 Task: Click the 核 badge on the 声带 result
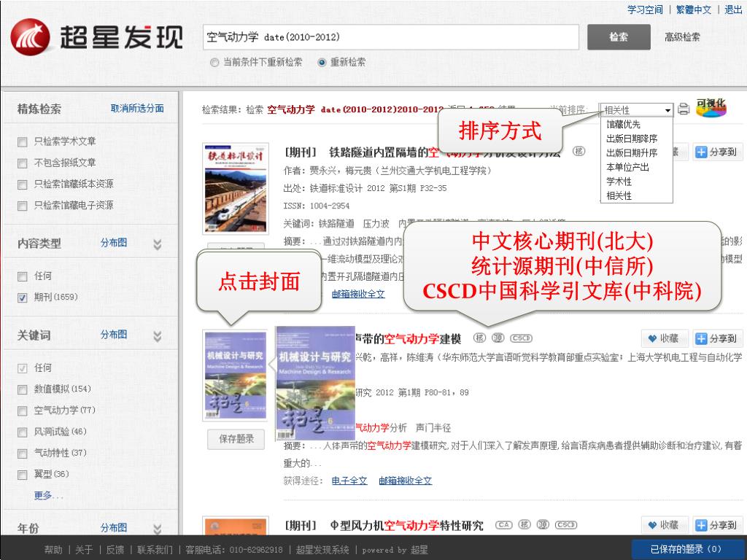point(479,338)
